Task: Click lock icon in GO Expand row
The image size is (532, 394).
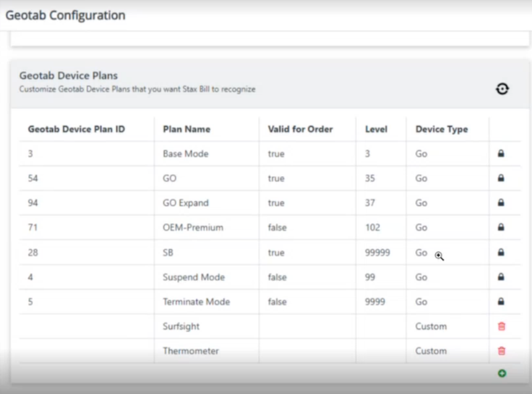Action: tap(501, 203)
